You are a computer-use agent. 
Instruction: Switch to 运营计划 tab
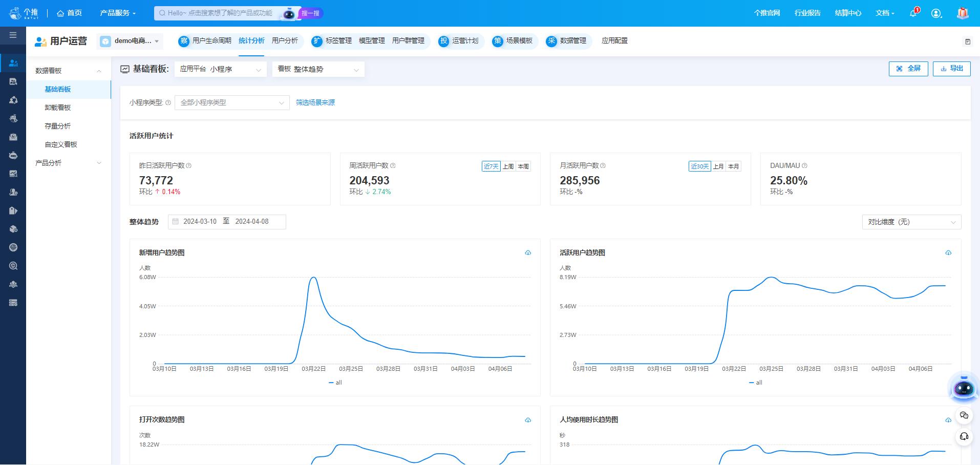point(465,40)
